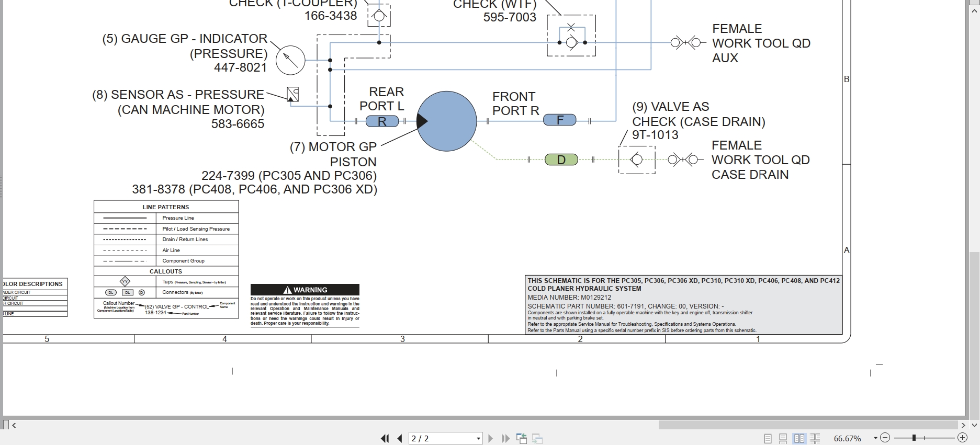Click '(5) GAUGE GP - INDICATOR' label

[x=185, y=39]
